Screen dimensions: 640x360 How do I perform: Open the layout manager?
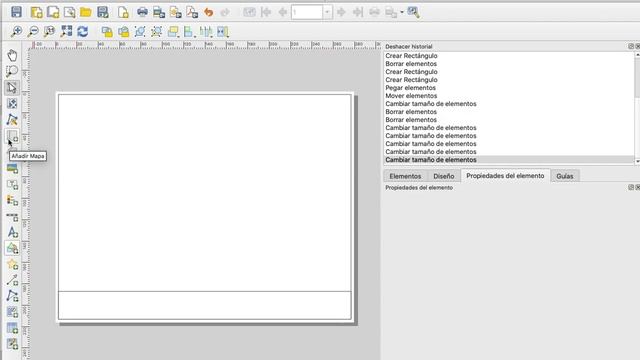69,12
